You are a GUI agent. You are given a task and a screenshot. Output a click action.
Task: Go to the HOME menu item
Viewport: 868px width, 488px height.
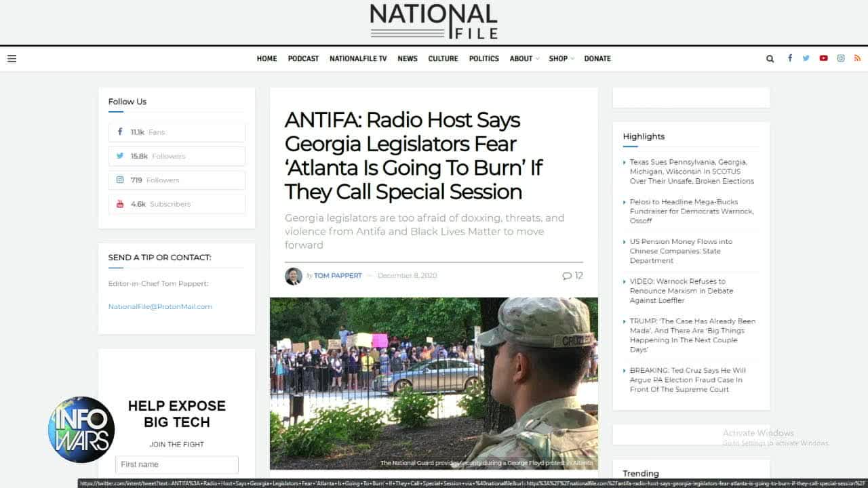267,58
